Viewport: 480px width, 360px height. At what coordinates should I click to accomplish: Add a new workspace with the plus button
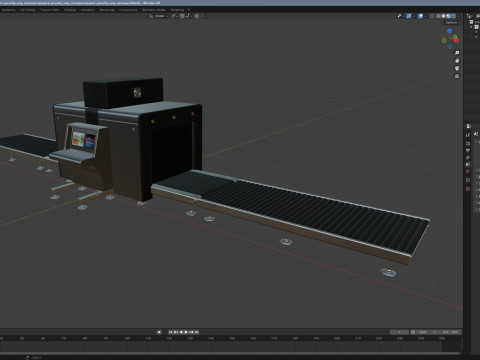[189, 10]
